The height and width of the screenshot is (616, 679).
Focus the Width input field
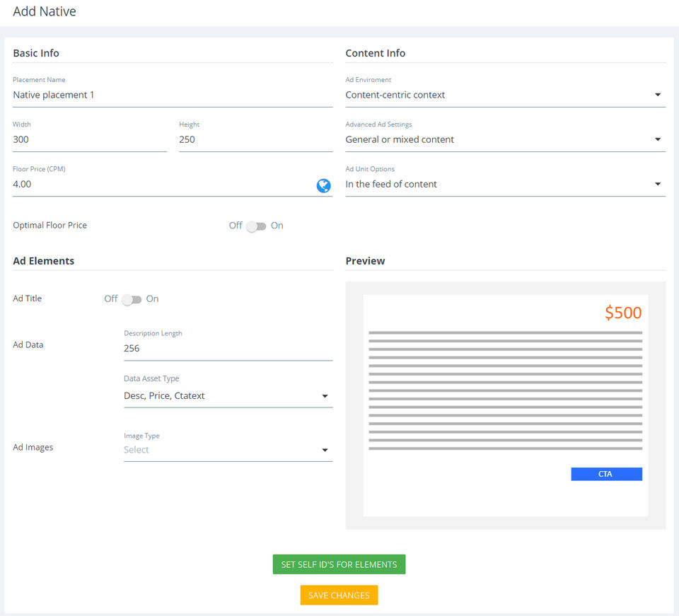[x=90, y=139]
